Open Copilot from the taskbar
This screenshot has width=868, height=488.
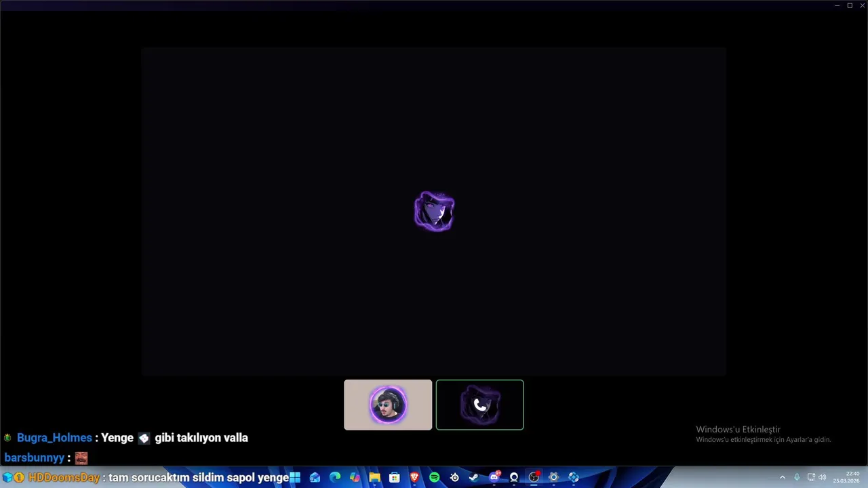[x=355, y=477]
